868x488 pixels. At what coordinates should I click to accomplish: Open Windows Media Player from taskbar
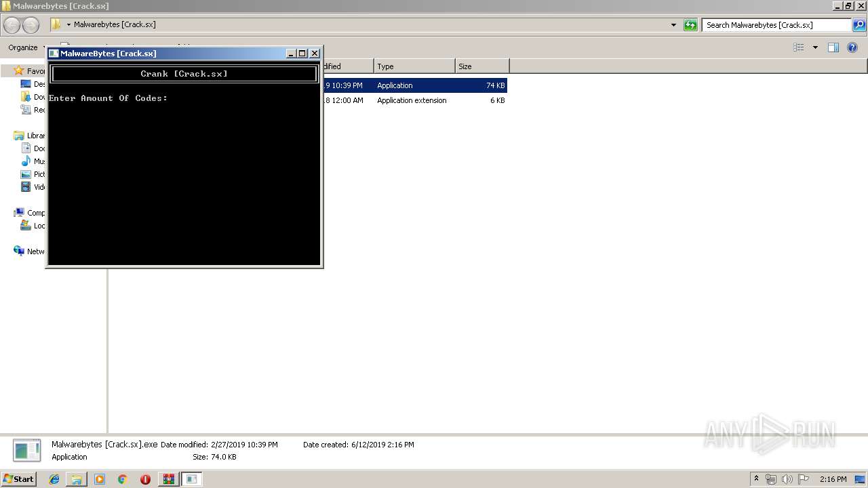(x=100, y=479)
